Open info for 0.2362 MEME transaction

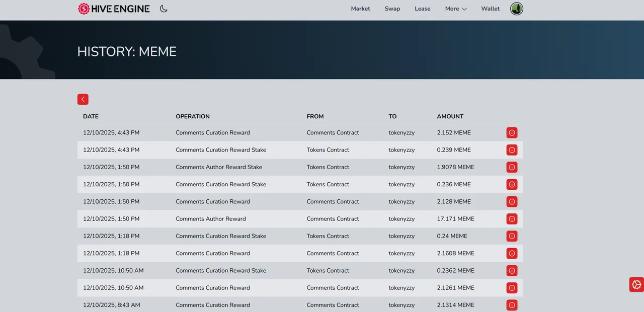(x=512, y=271)
